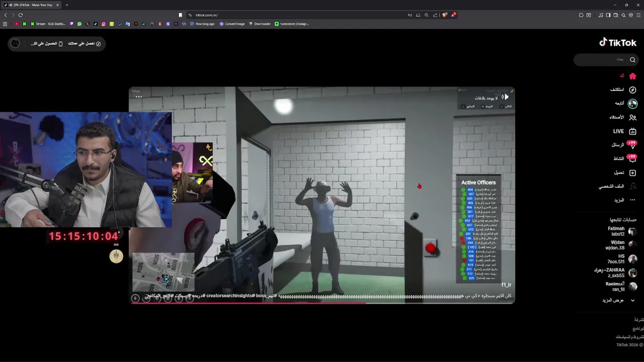The width and height of the screenshot is (644, 362).
Task: Click the get app phone button
Action: 47,44
